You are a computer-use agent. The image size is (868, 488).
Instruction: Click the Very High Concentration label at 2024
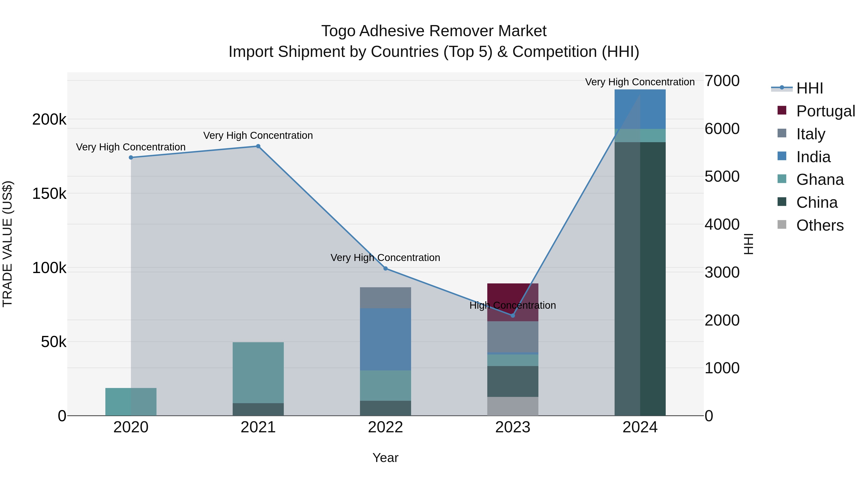tap(640, 82)
